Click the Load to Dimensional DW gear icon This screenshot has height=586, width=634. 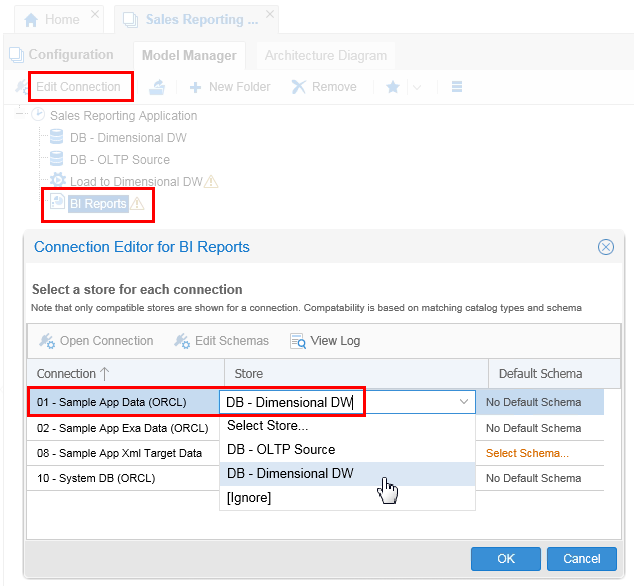pos(57,181)
